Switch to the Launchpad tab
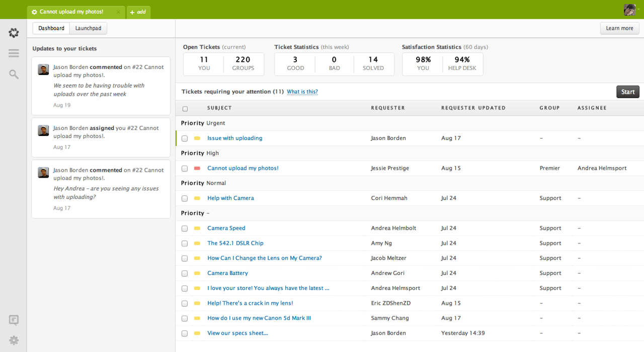 (88, 28)
